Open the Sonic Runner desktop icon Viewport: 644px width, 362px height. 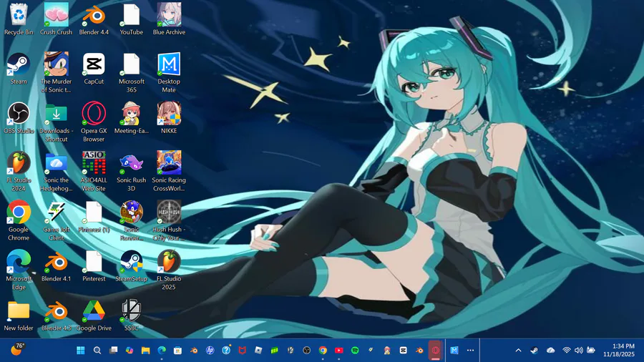pyautogui.click(x=132, y=221)
